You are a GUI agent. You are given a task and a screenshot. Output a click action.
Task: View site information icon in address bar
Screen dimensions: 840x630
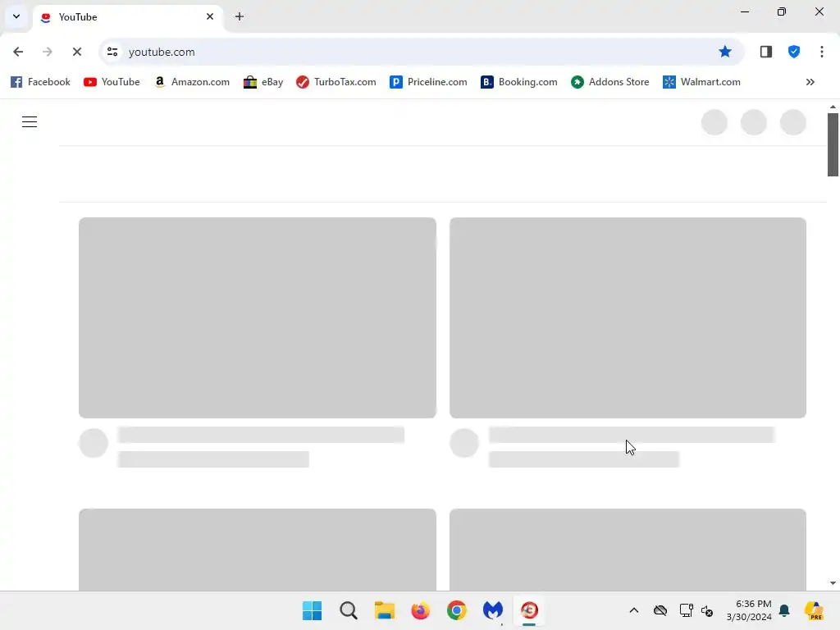[112, 52]
